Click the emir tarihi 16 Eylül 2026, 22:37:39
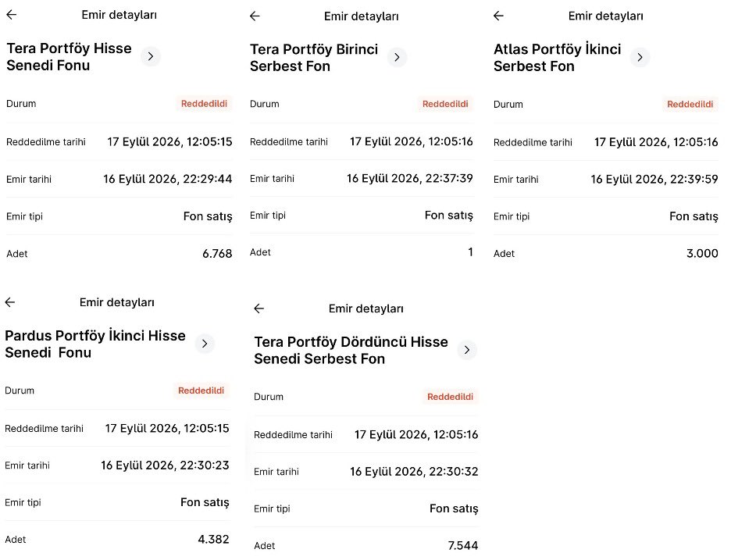 coord(410,179)
